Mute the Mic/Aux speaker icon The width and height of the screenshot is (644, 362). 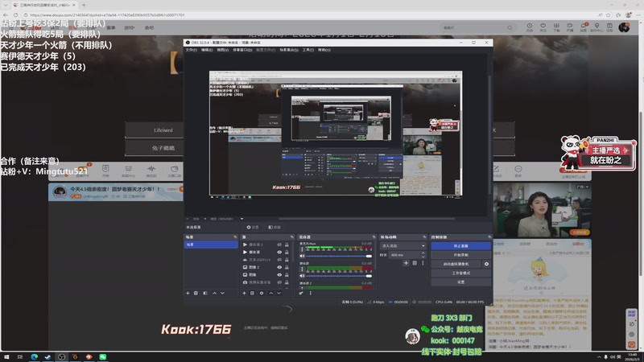point(303,256)
